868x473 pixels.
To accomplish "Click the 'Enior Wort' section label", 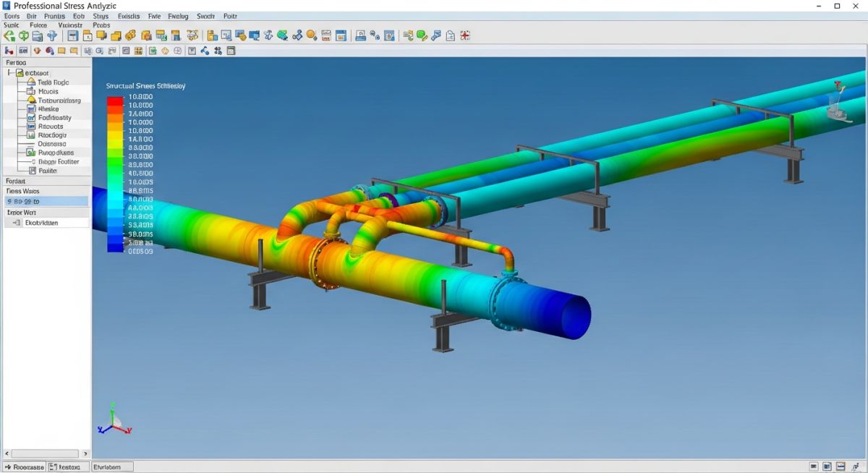I will (x=22, y=213).
